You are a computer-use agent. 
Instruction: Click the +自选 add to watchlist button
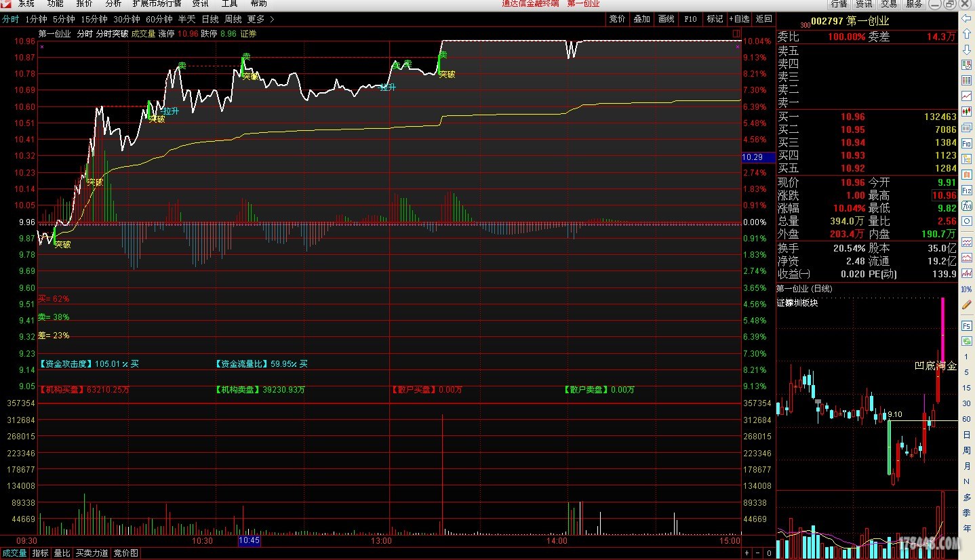tap(740, 19)
